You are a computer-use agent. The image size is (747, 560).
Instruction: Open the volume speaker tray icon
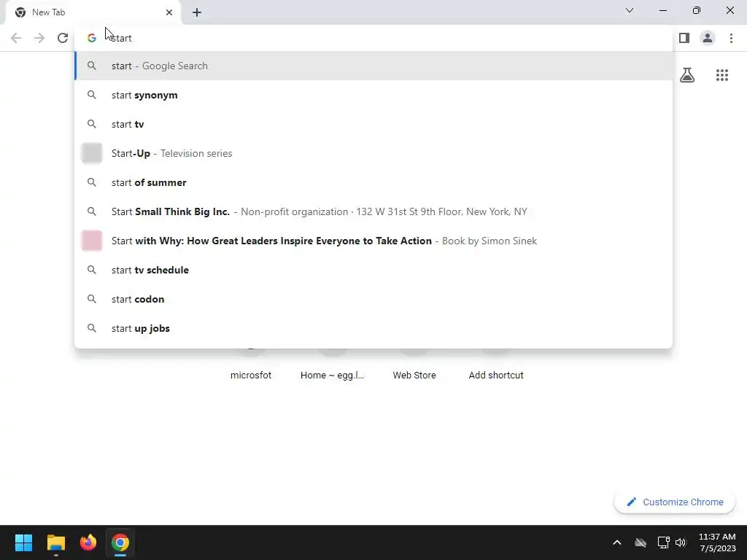(681, 542)
